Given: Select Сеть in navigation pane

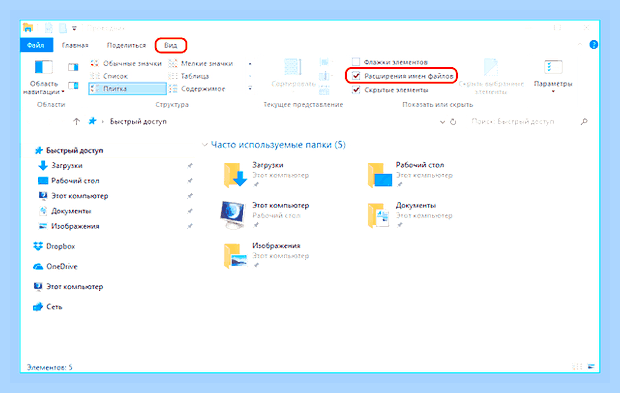Looking at the screenshot, I should click(47, 307).
